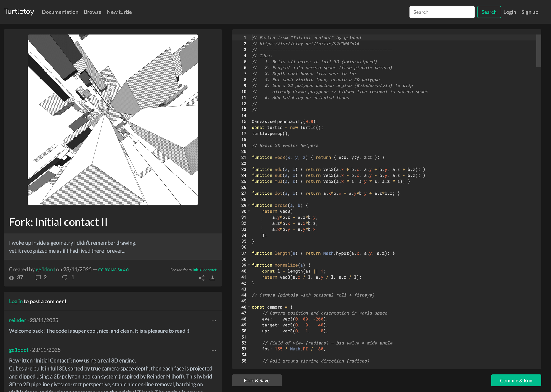Screen dimensions: 551x392
Task: Open the Documentation menu item
Action: coord(60,12)
